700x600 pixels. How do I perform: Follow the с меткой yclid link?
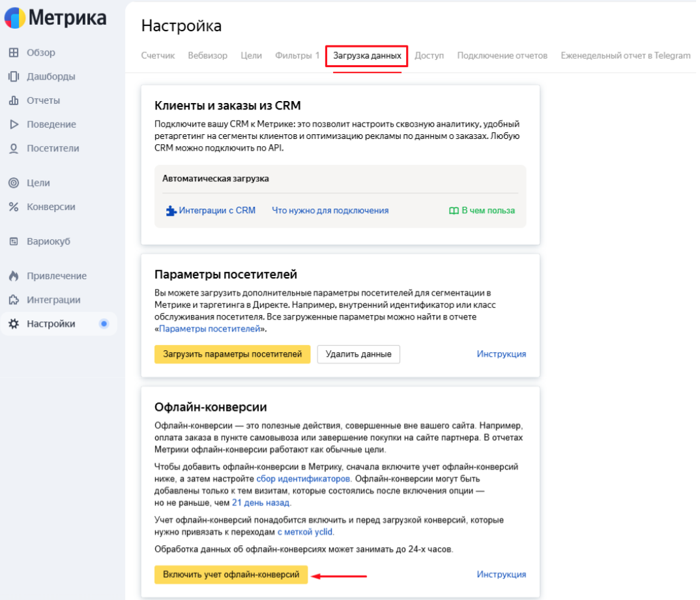(x=305, y=532)
